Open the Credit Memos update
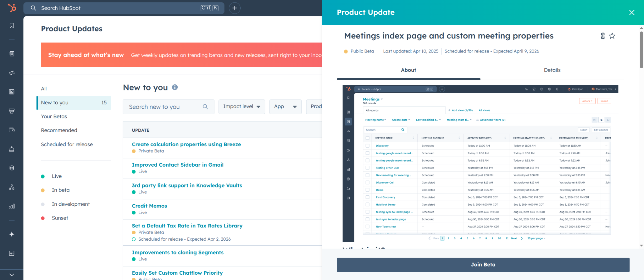Image resolution: width=644 pixels, height=280 pixels. click(149, 206)
